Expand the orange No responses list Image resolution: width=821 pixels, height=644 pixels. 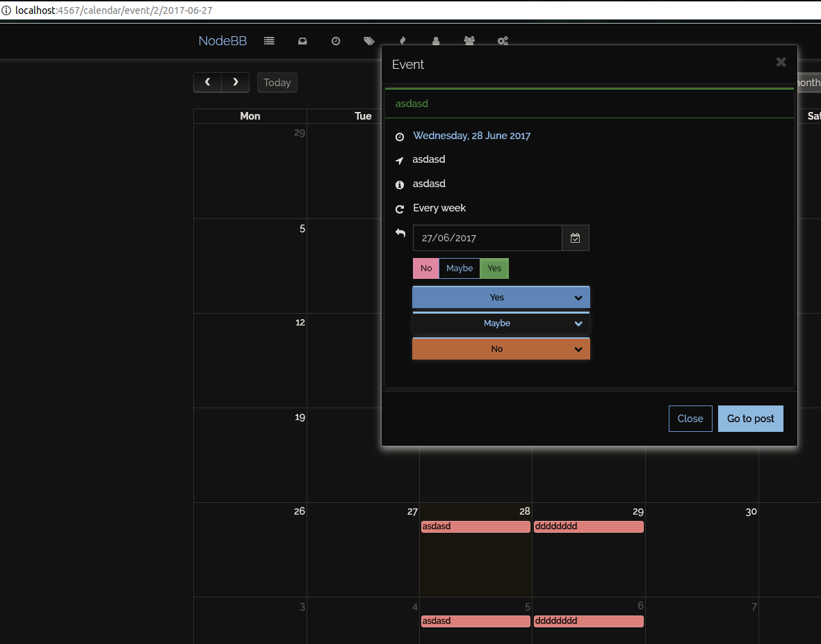pos(501,349)
